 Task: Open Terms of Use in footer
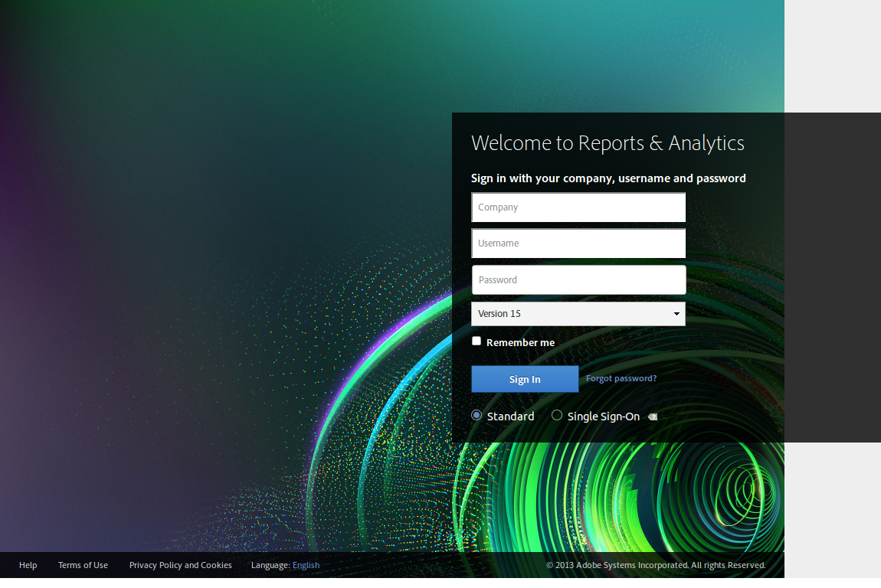point(84,565)
